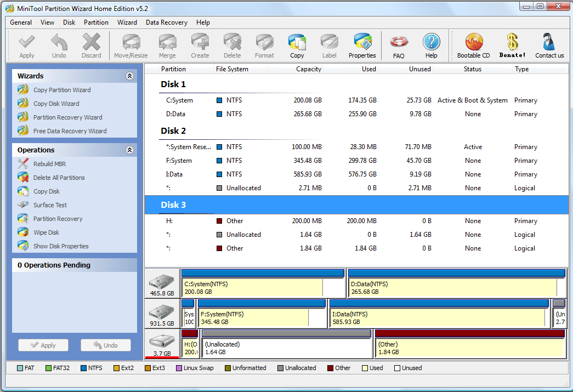Start the Free Data Recovery Wizard
The height and width of the screenshot is (392, 573).
click(x=70, y=131)
